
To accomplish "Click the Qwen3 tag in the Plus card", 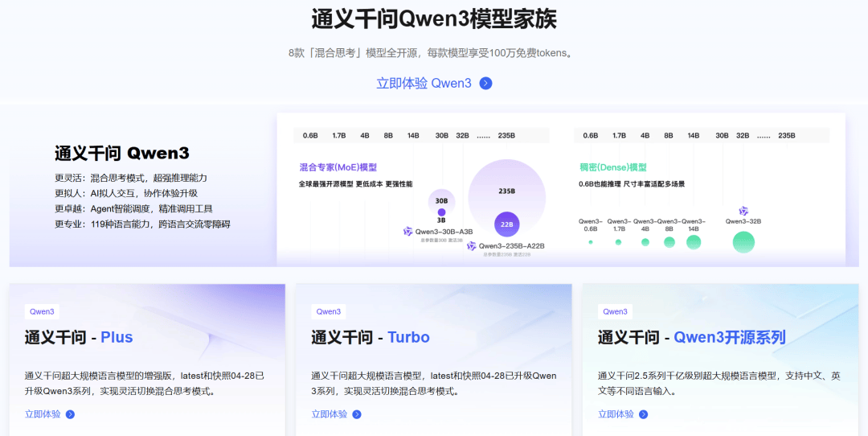I will pyautogui.click(x=42, y=311).
